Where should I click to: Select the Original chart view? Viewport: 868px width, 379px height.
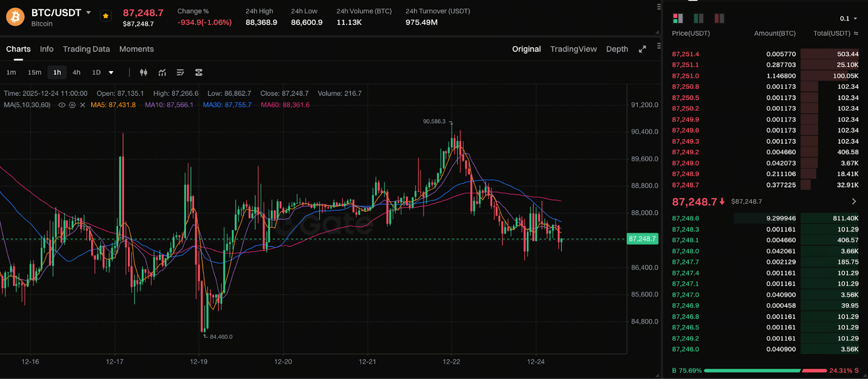click(526, 49)
